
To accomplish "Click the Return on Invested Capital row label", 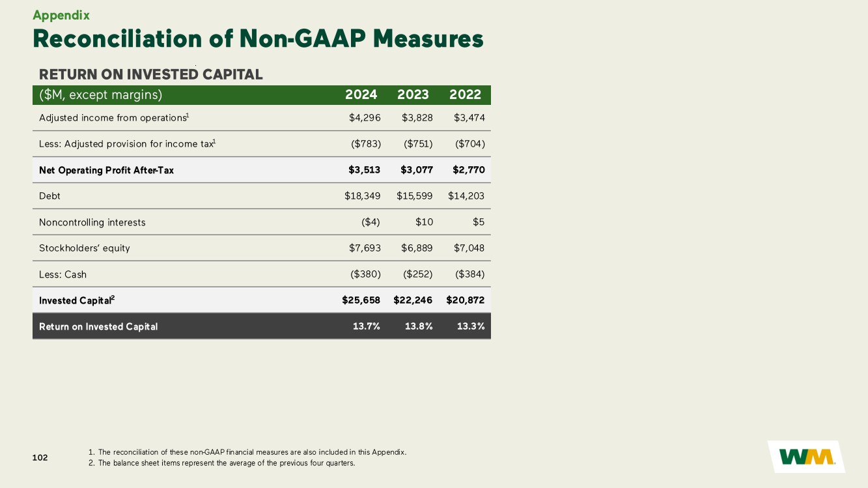I will click(x=98, y=326).
